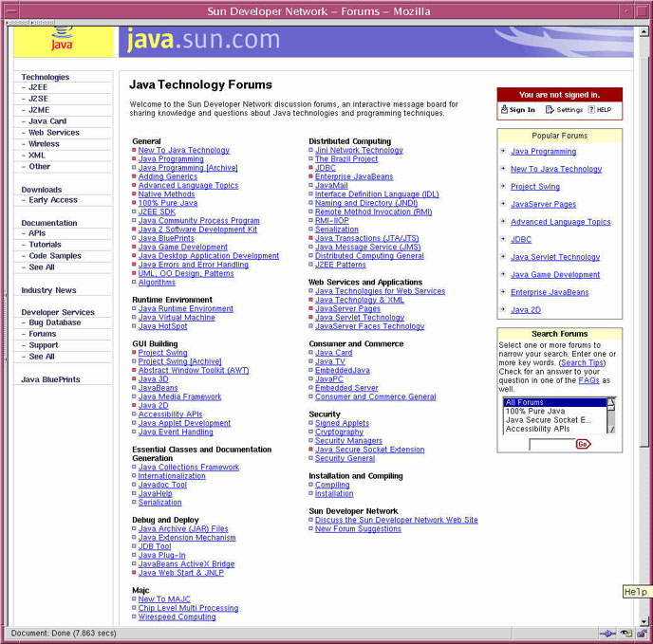
Task: Click arrow bullet beside Java 2D in Popular Forums
Action: [x=503, y=309]
